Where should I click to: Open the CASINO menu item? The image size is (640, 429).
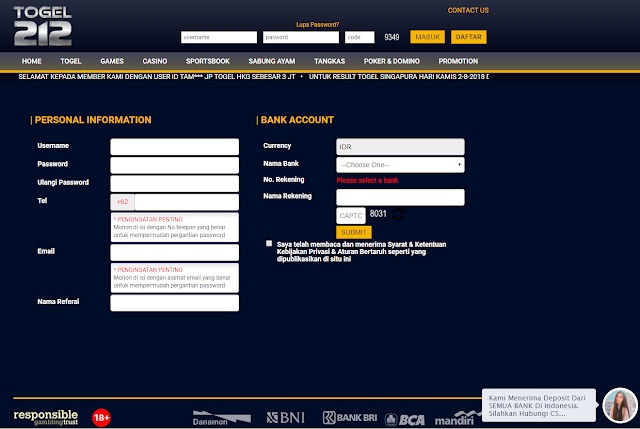point(155,61)
